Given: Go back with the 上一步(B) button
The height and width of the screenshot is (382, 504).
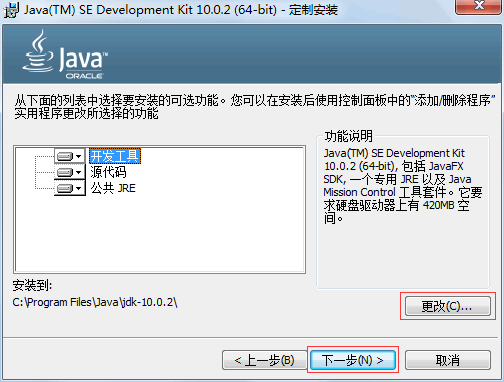Looking at the screenshot, I should [x=264, y=360].
